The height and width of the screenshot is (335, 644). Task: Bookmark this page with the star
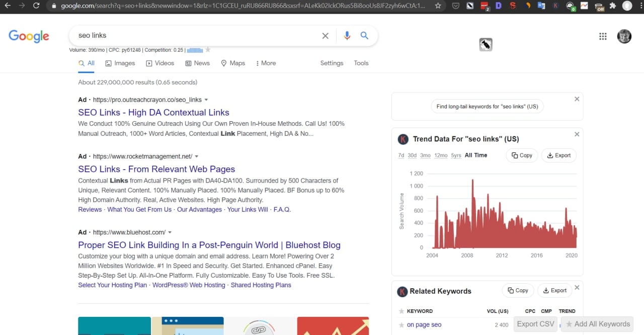438,6
